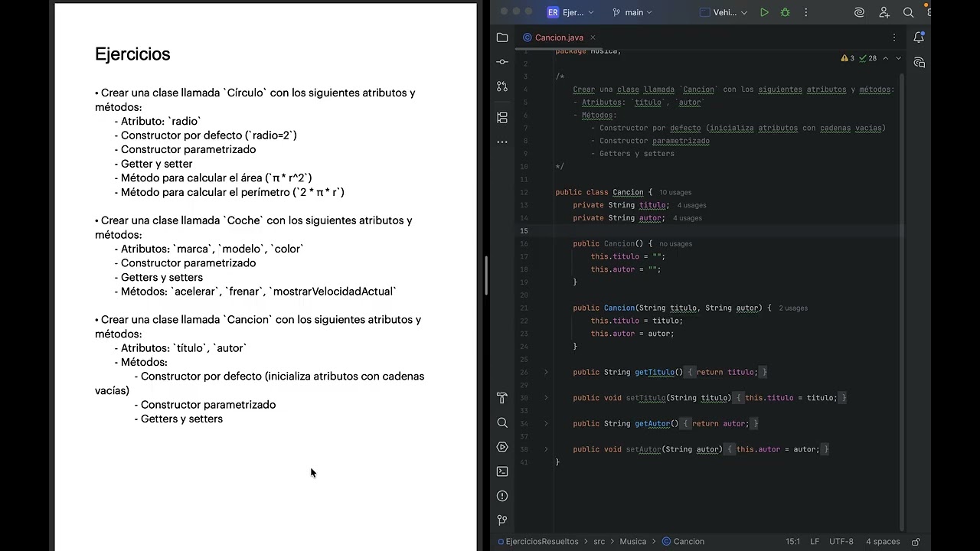The height and width of the screenshot is (551, 980).
Task: Open the main branch dropdown
Action: coord(632,12)
